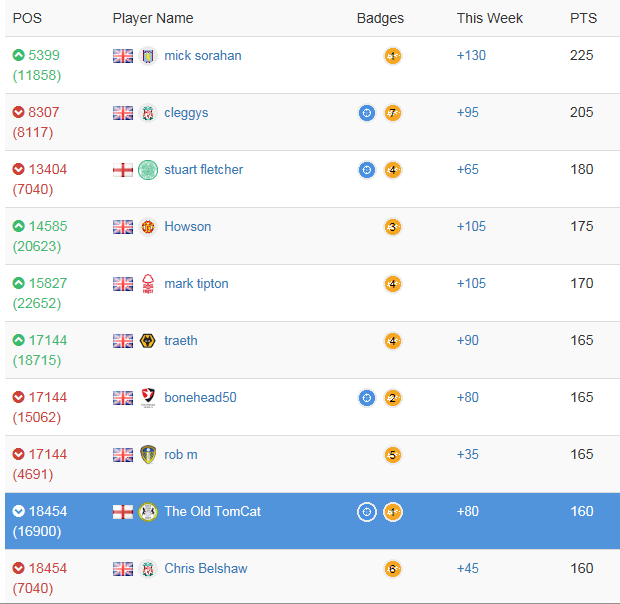This screenshot has height=604, width=620.
Task: View the +105 weekly score for mark tipton
Action: (471, 284)
